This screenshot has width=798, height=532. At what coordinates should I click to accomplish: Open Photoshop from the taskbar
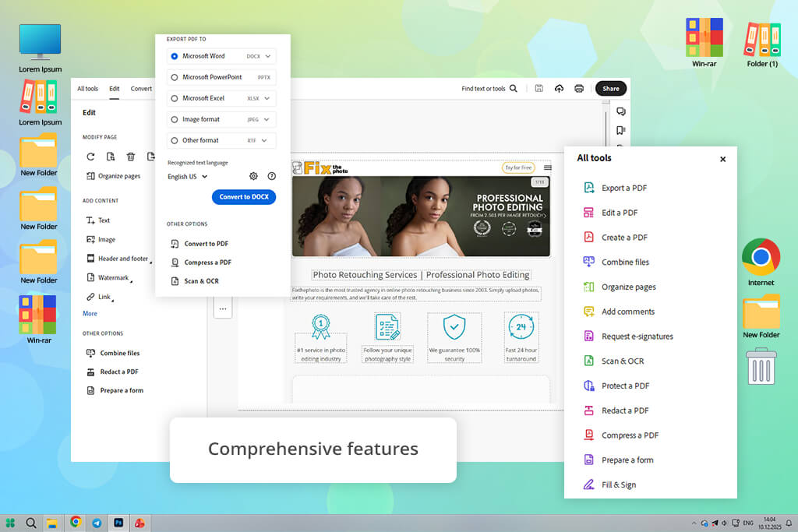point(118,523)
